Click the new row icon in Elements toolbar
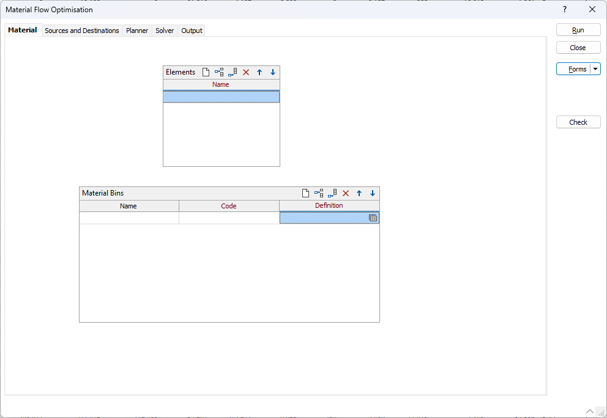Image resolution: width=607 pixels, height=418 pixels. pyautogui.click(x=206, y=72)
